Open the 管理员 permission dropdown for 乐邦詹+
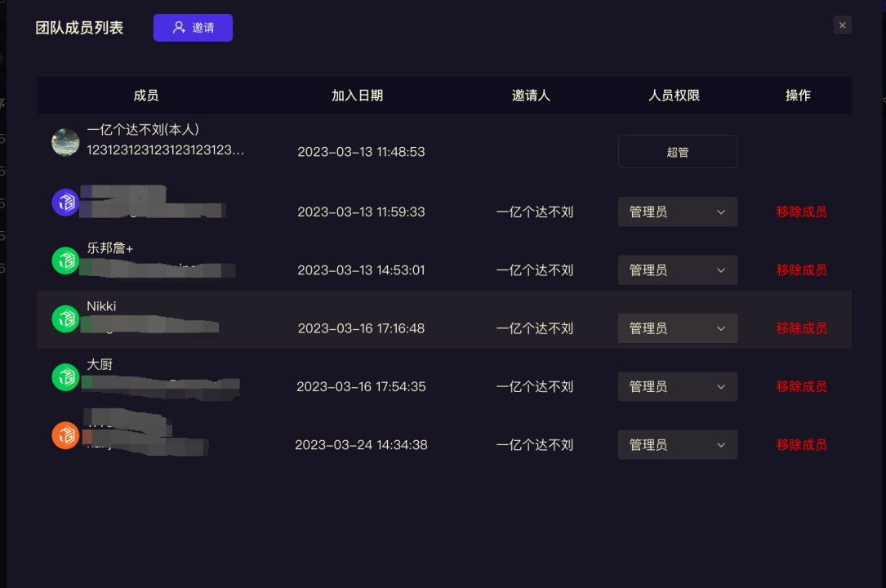886x588 pixels. click(677, 270)
